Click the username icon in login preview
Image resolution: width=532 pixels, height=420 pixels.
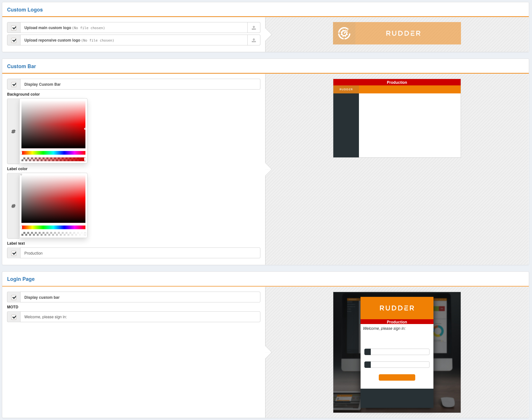pos(367,352)
